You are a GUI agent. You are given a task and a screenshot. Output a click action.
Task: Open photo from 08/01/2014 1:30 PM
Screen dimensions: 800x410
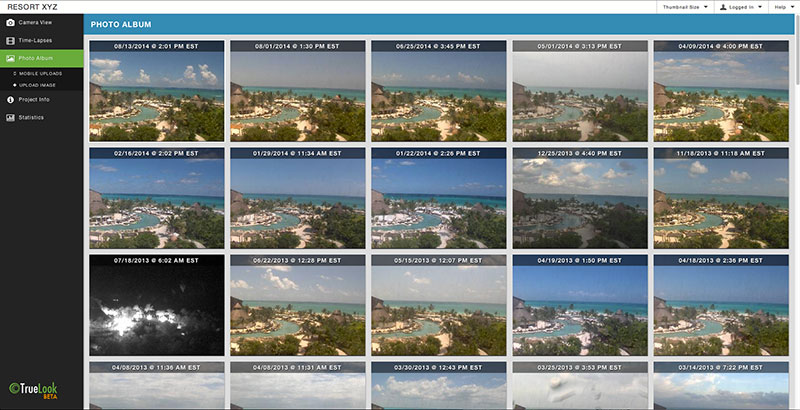297,91
